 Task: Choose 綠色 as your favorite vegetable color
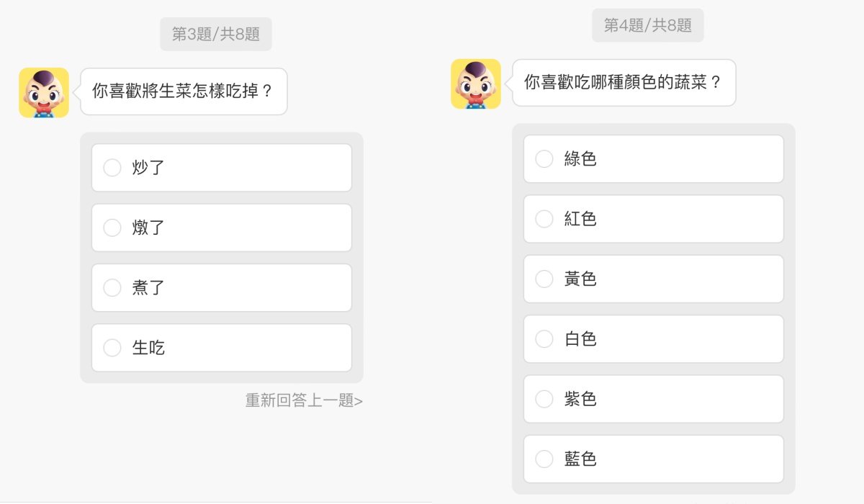(544, 158)
